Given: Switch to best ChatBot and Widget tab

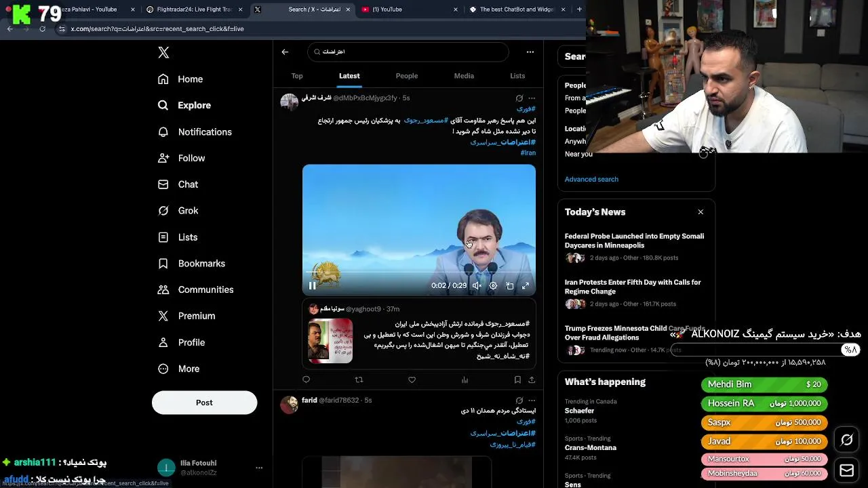Looking at the screenshot, I should coord(518,9).
